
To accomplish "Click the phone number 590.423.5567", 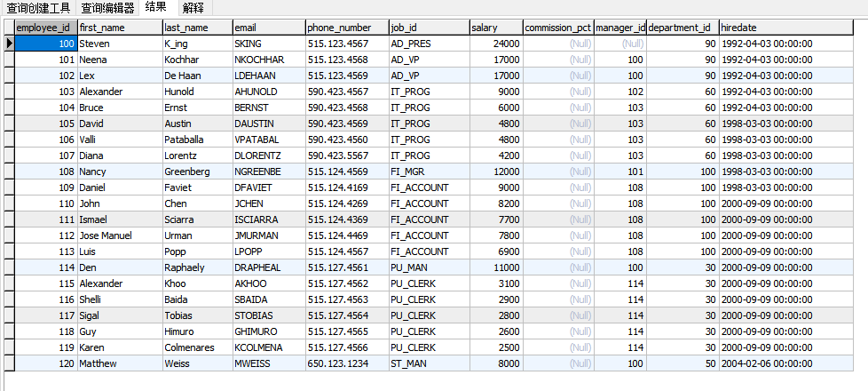I will [x=347, y=156].
